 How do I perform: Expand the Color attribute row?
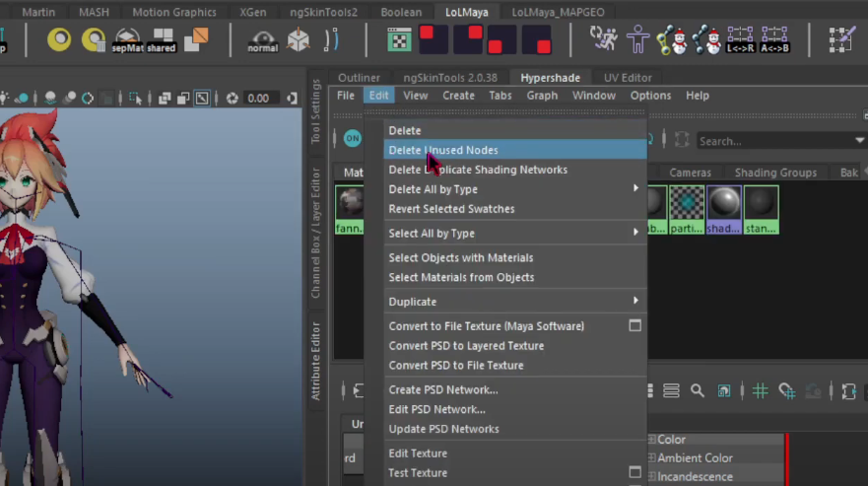(x=652, y=439)
